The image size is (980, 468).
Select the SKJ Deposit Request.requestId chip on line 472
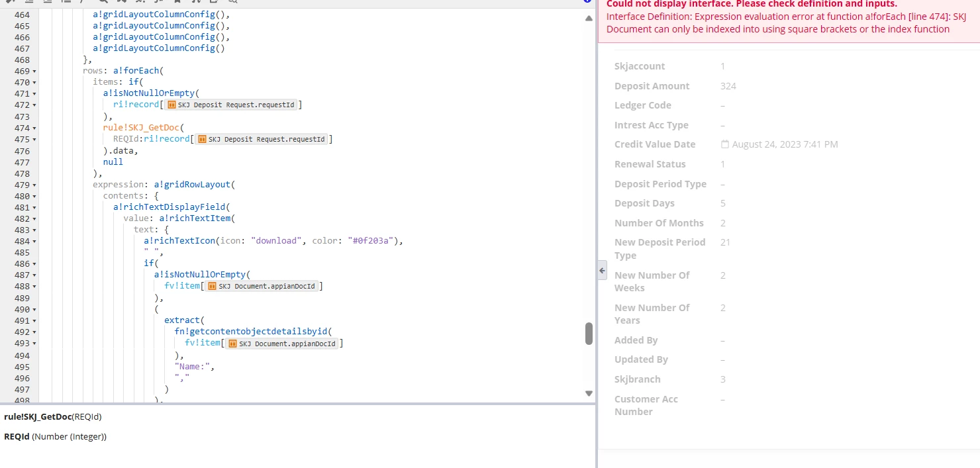coord(231,105)
